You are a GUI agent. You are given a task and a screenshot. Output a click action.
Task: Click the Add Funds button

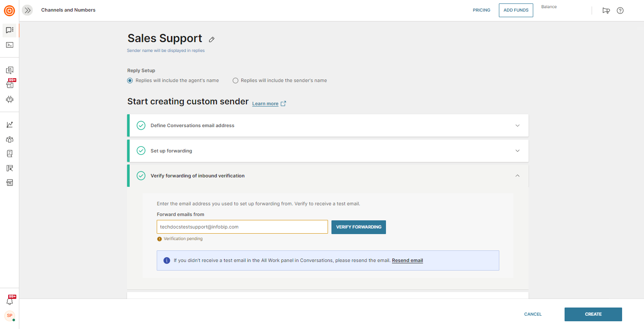[516, 10]
